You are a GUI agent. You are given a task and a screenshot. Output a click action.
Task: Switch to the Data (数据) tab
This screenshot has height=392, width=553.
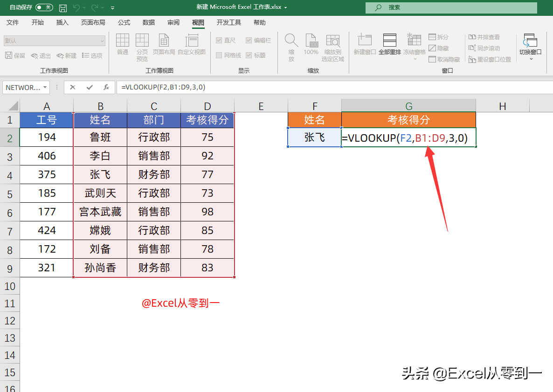149,22
